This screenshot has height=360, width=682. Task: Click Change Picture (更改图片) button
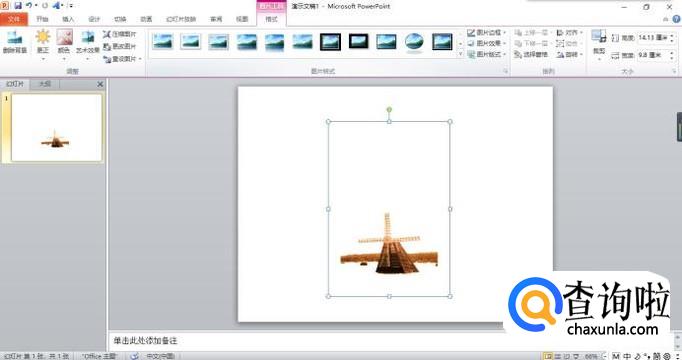(119, 46)
